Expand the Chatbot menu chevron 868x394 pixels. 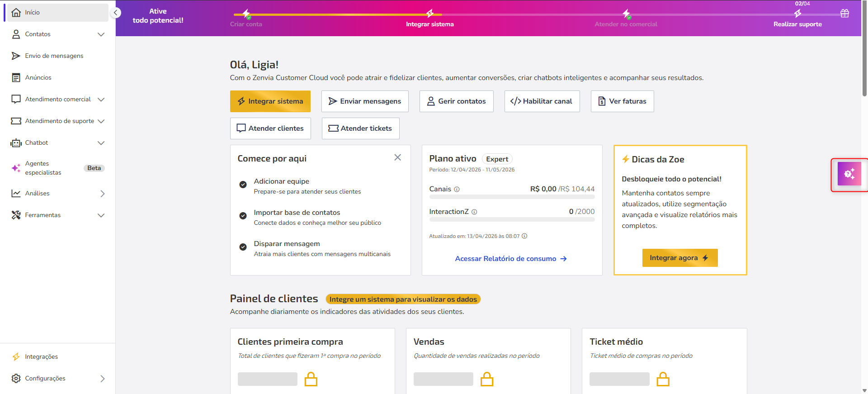pos(101,143)
